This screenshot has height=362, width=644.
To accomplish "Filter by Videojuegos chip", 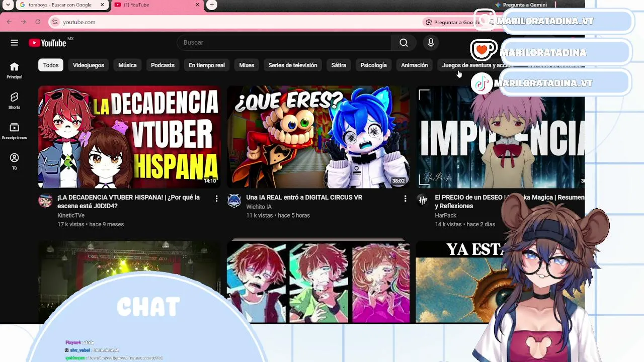I will [89, 65].
